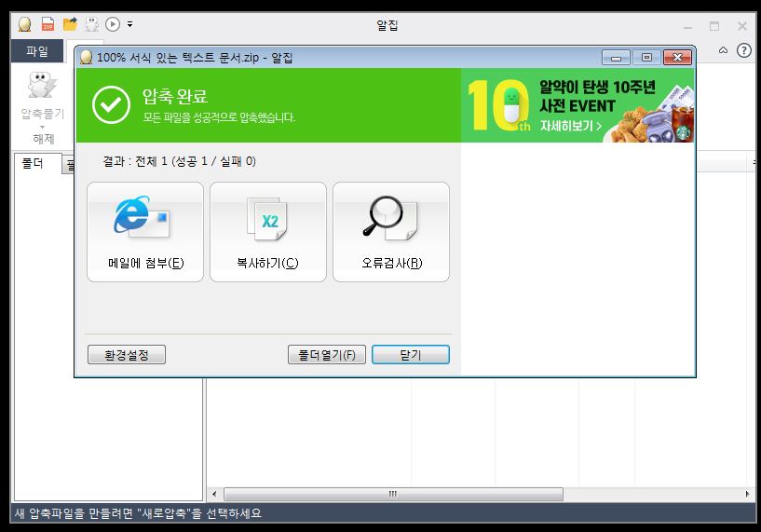Screen dimensions: 761x532
Task: Click the new ZIP archive toolbar icon
Action: 48,24
